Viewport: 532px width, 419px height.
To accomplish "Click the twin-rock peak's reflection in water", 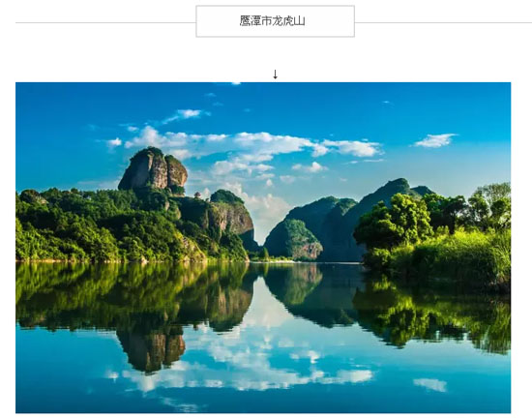I will coord(152,349).
